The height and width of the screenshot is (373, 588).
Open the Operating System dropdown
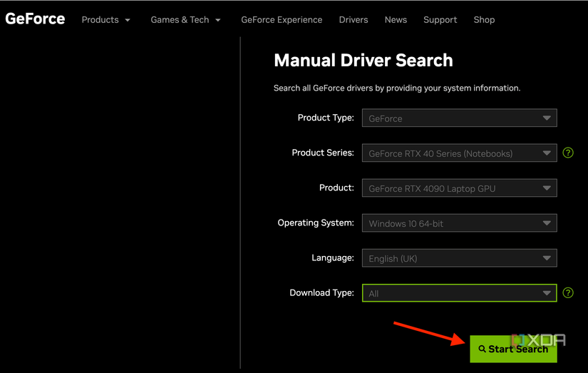point(460,223)
